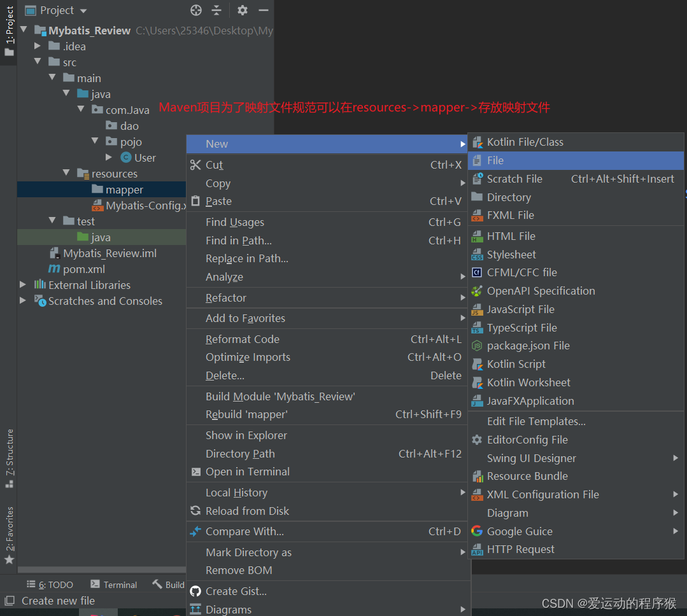Click the collapse all icon in Project panel
Image resolution: width=687 pixels, height=616 pixels.
click(216, 10)
